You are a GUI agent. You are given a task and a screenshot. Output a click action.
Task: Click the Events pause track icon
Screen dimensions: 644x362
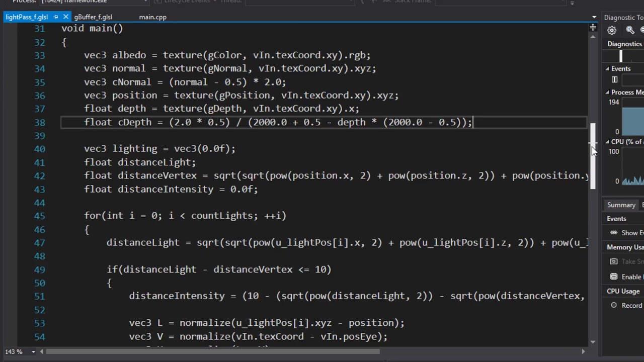614,79
